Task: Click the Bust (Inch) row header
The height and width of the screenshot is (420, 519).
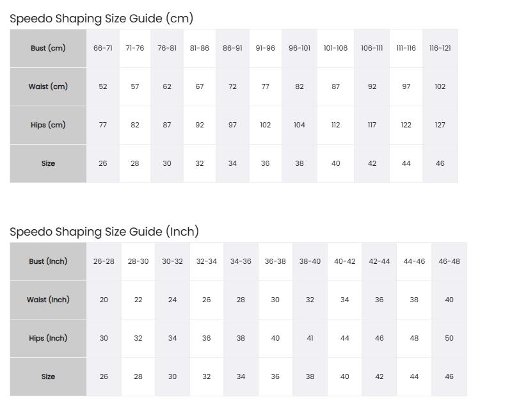Action: click(48, 261)
